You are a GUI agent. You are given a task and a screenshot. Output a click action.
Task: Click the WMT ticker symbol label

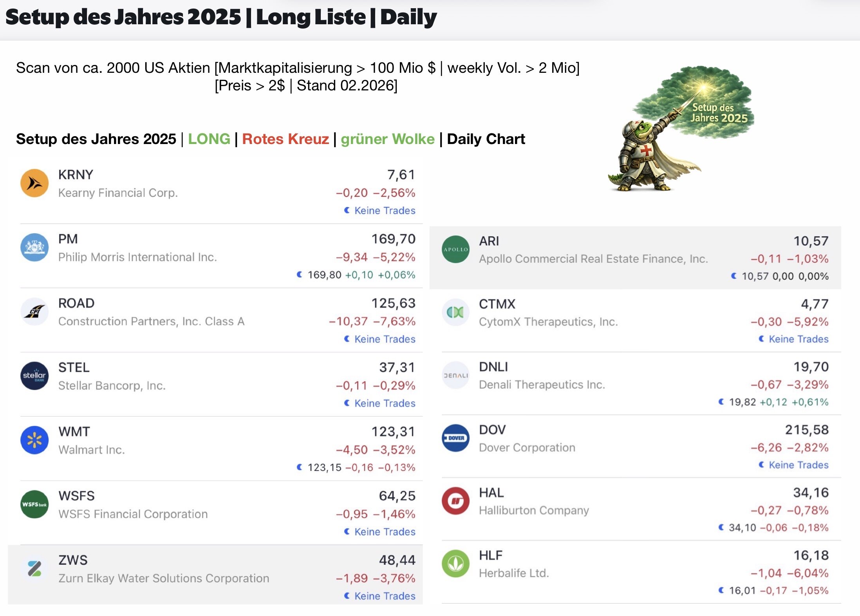[x=74, y=431]
